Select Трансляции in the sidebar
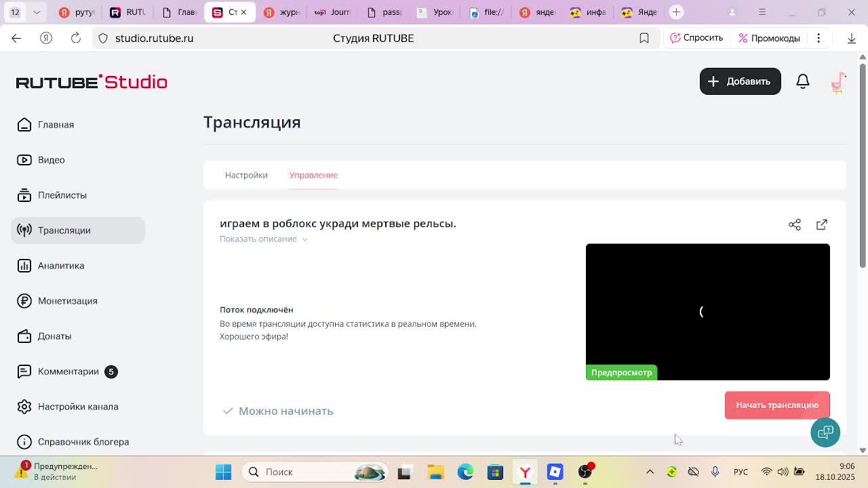The image size is (868, 488). click(78, 230)
